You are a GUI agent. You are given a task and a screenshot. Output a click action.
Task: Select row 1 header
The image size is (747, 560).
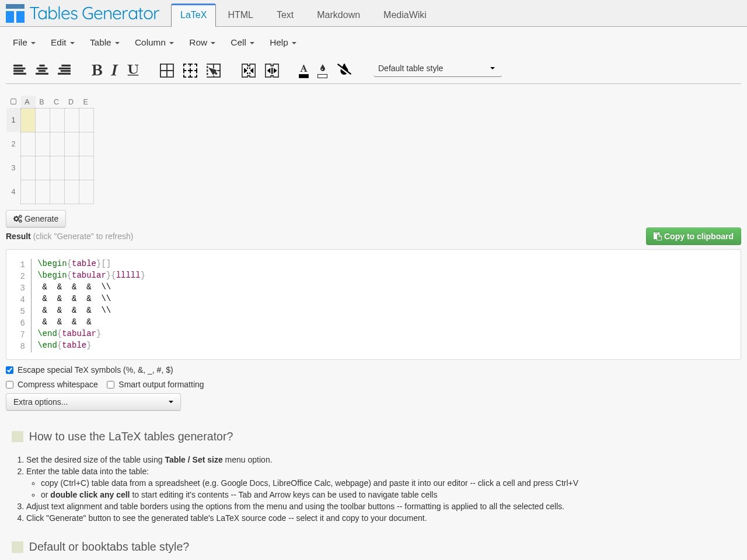13,120
